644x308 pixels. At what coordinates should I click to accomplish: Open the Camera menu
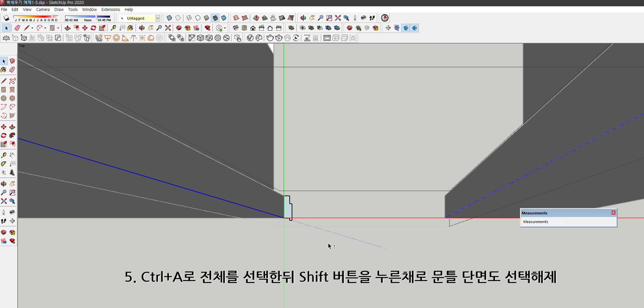[43, 9]
